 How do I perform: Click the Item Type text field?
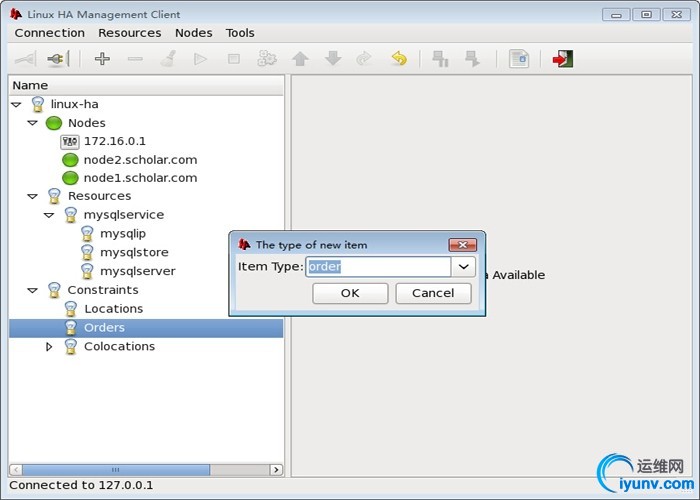[x=378, y=267]
